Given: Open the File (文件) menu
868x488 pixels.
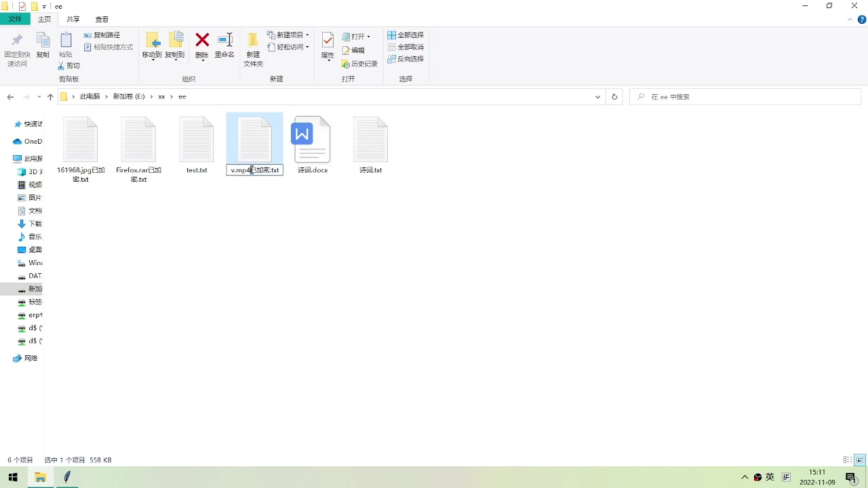Looking at the screenshot, I should tap(15, 19).
